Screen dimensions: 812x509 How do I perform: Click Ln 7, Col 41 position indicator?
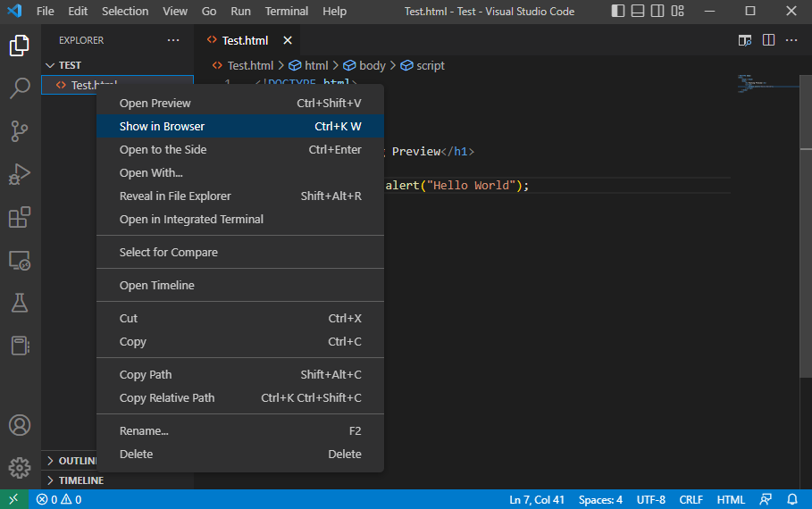tap(537, 500)
